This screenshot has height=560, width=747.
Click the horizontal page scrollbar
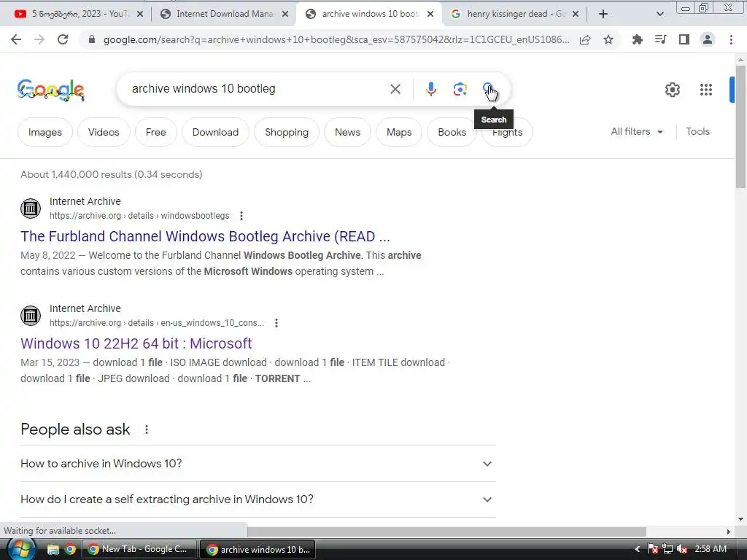[x=446, y=532]
